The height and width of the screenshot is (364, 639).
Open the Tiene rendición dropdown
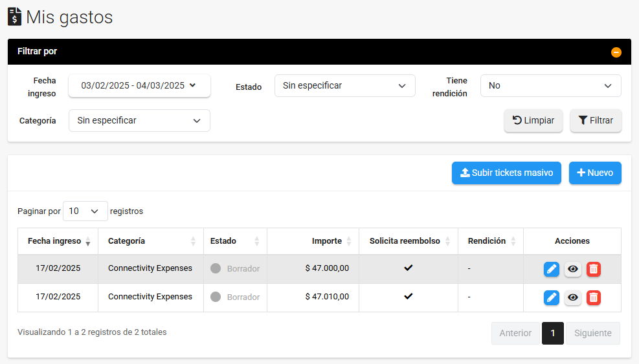pos(550,86)
